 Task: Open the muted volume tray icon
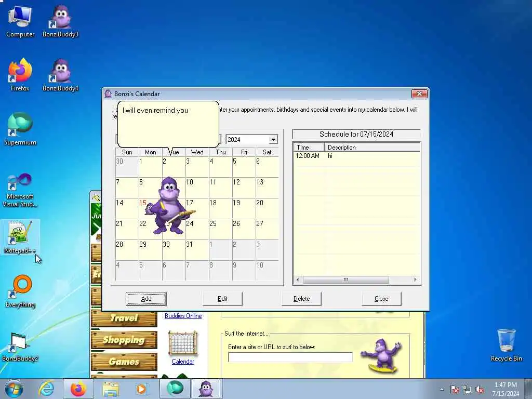pos(480,390)
